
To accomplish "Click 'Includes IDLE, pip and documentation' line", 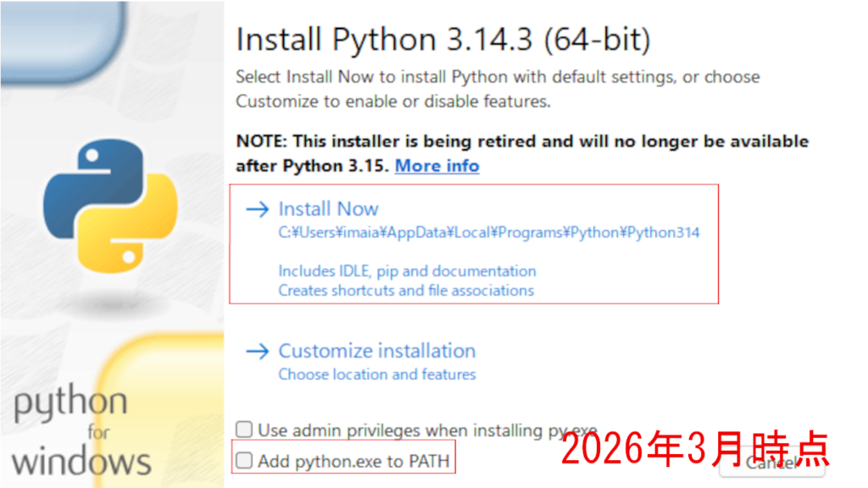I will pyautogui.click(x=407, y=271).
